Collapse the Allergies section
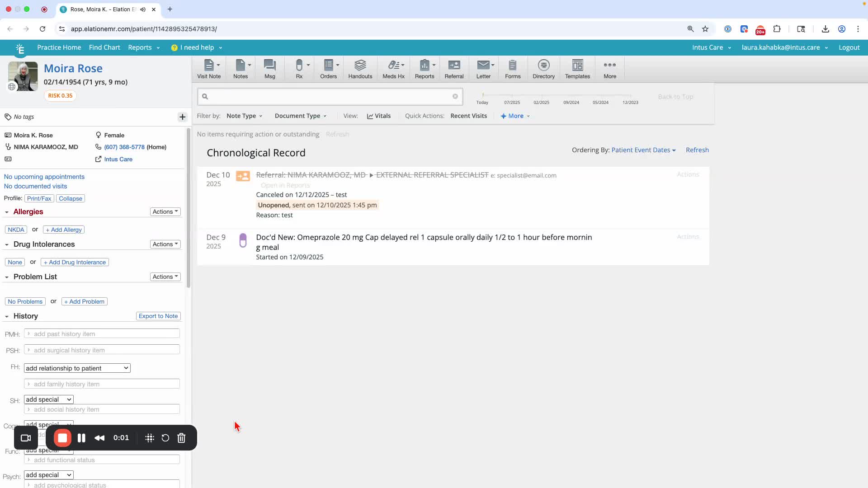 coord(7,212)
